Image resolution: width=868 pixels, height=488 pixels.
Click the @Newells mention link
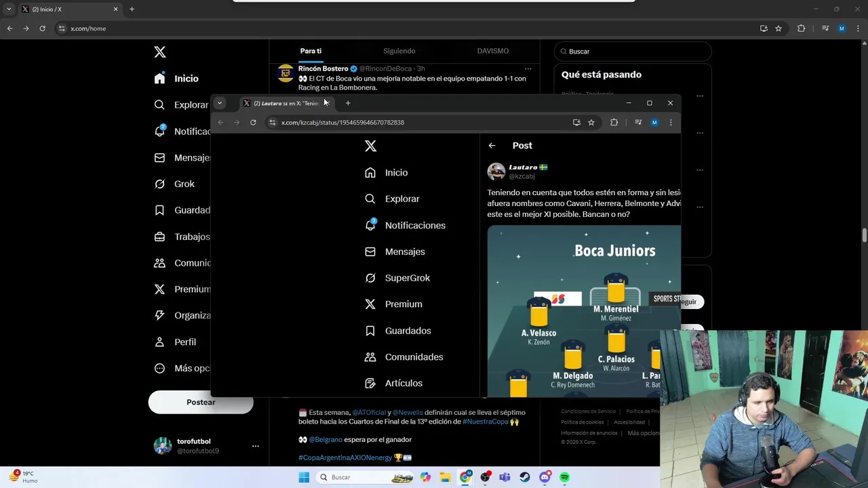tap(408, 412)
